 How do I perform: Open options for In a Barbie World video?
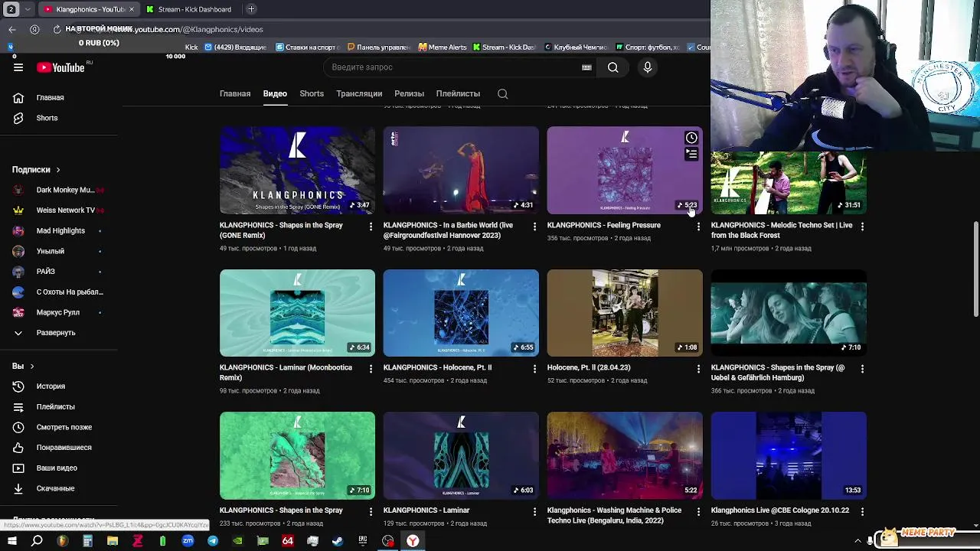(x=534, y=227)
